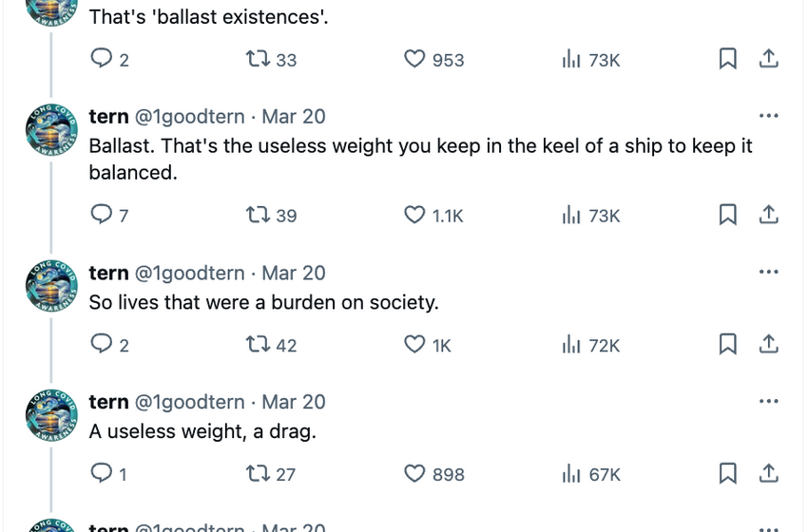Retweet the tweet with 33 retweets
Viewport: 808px width, 532px height.
click(271, 59)
